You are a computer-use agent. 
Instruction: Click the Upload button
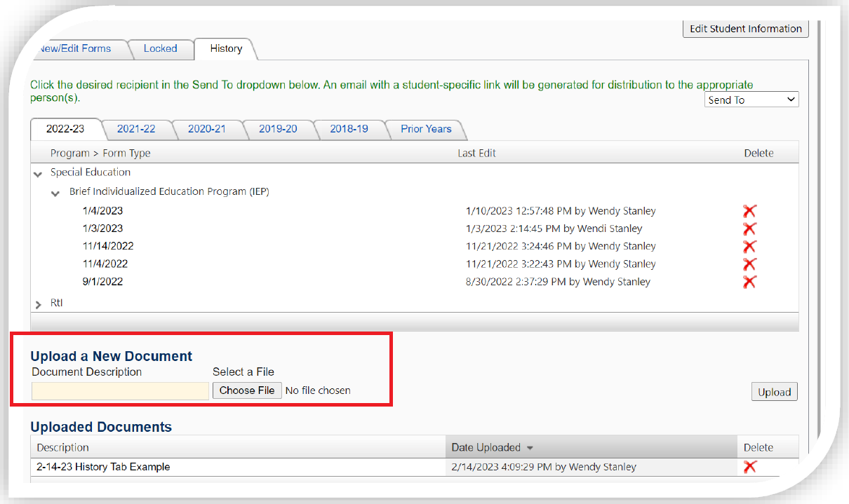click(774, 393)
